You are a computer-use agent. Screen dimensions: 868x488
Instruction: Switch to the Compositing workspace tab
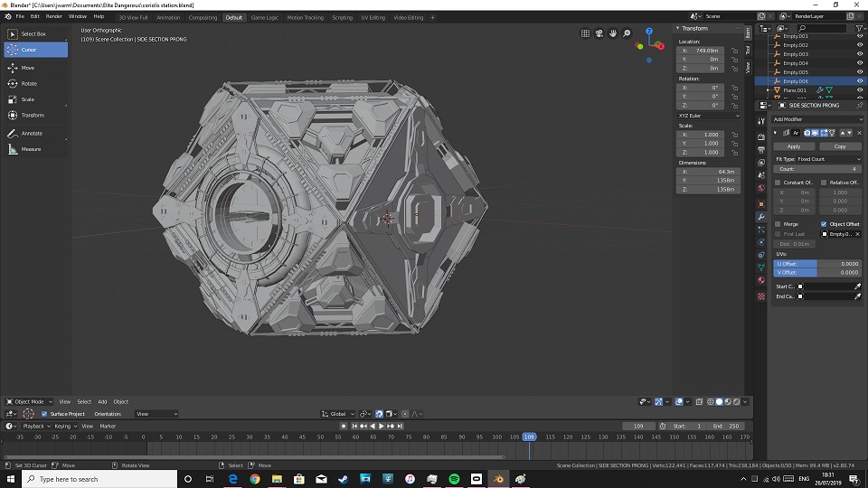203,18
